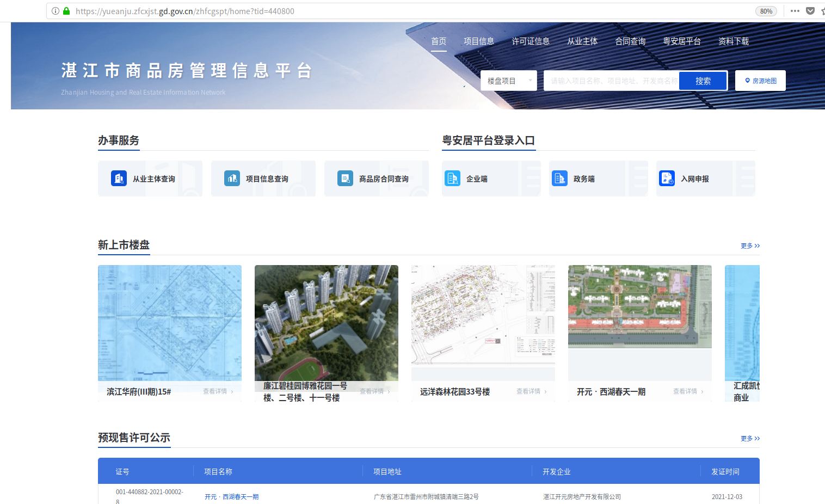Image resolution: width=825 pixels, height=504 pixels.
Task: Click the 搜索 search button
Action: point(703,80)
